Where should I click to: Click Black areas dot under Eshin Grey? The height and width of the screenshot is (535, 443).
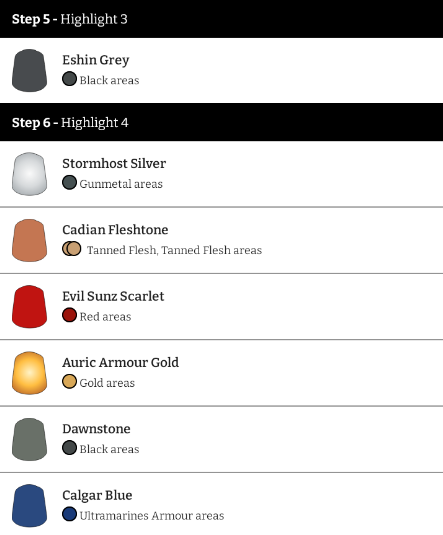point(69,79)
